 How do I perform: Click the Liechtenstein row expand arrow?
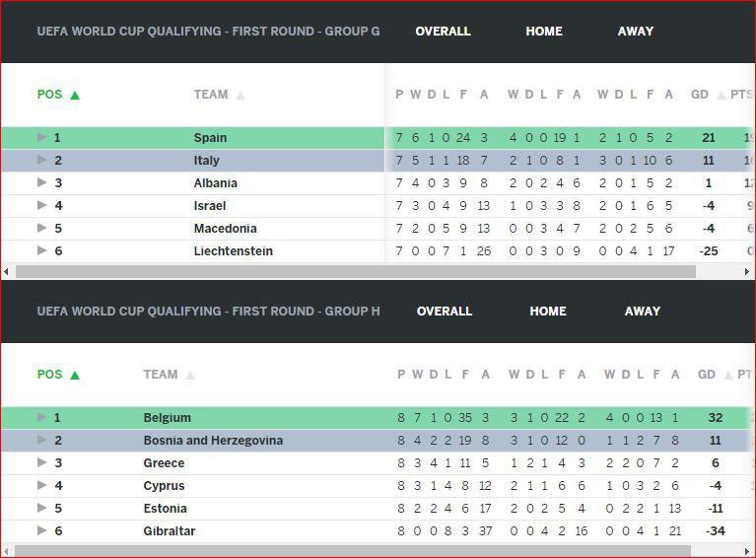point(41,251)
